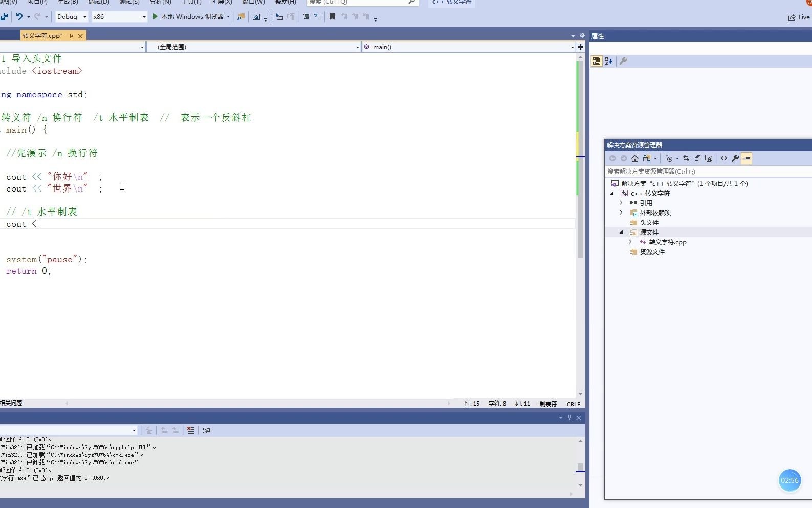The width and height of the screenshot is (812, 508).
Task: Expand the 转义字符.cpp tree node
Action: [630, 242]
